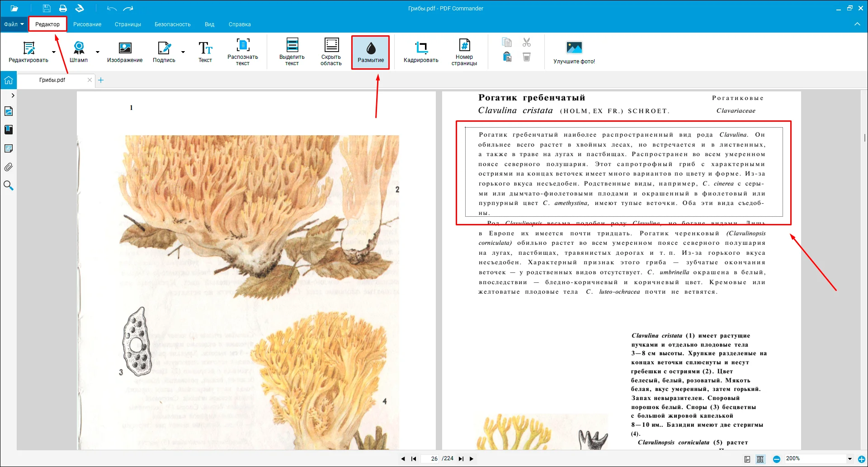Image resolution: width=868 pixels, height=467 pixels.
Task: Switch to the Редактор tab
Action: click(47, 24)
